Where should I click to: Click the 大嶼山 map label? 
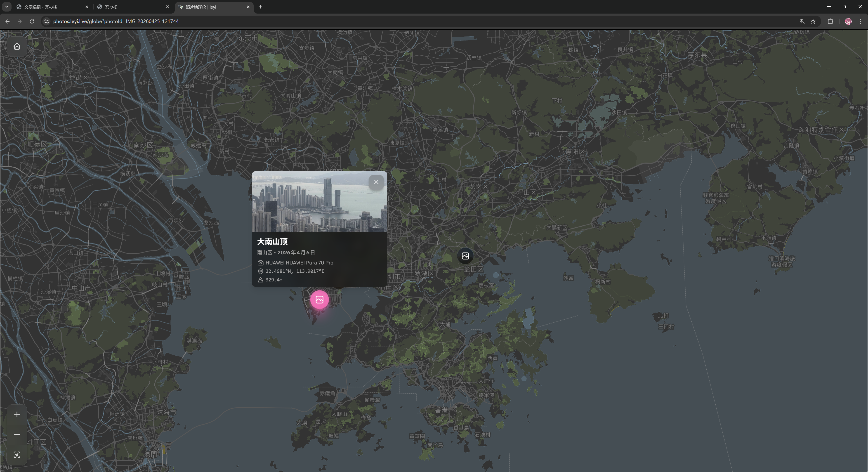click(x=339, y=414)
